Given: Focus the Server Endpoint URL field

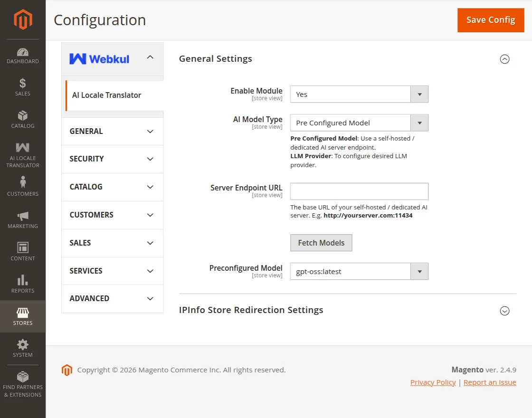Looking at the screenshot, I should tap(359, 191).
